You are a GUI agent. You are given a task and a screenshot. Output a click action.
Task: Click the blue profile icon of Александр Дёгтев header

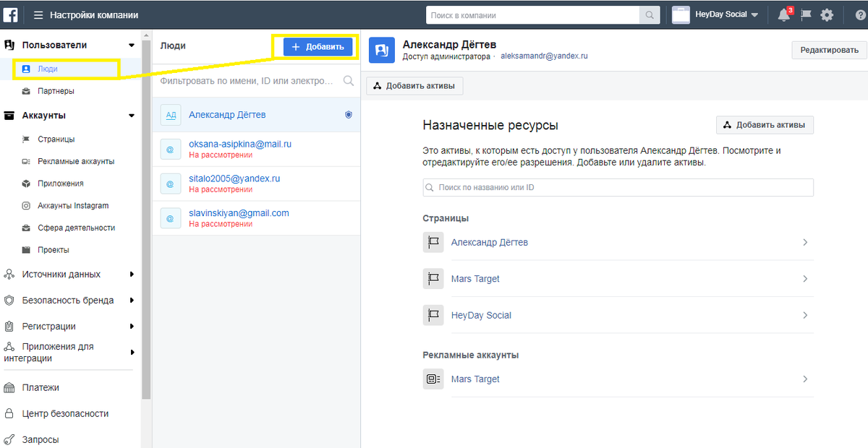click(381, 50)
